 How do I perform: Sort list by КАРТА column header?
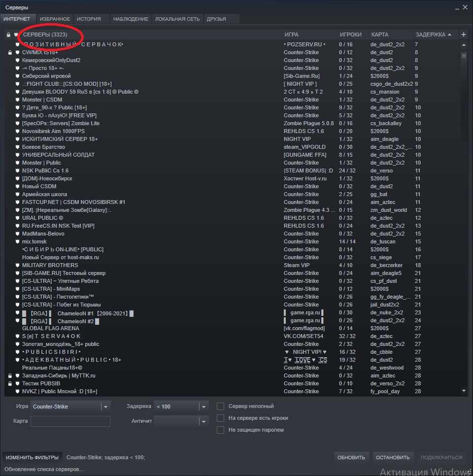pyautogui.click(x=380, y=34)
